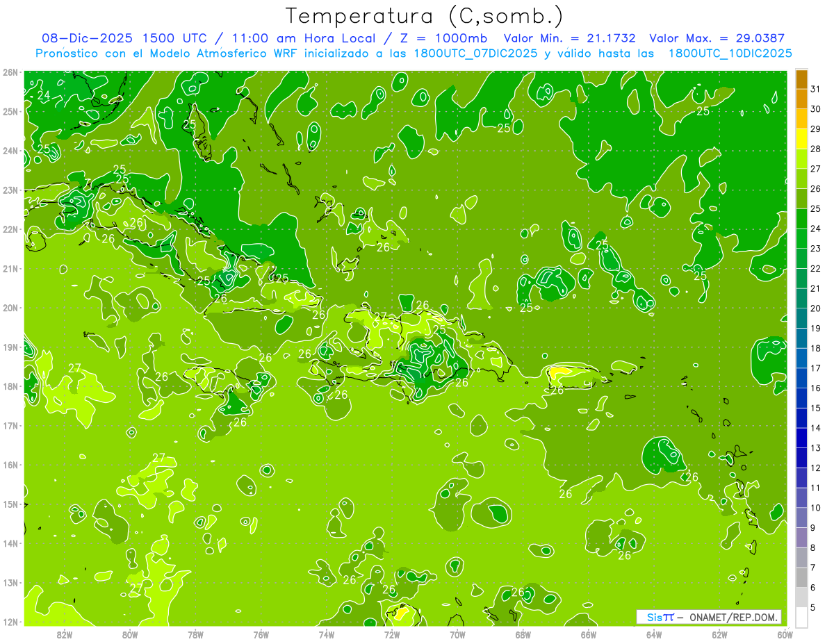834x644 pixels.
Task: Click the '15N' latitude axis label
Action: [x=10, y=504]
